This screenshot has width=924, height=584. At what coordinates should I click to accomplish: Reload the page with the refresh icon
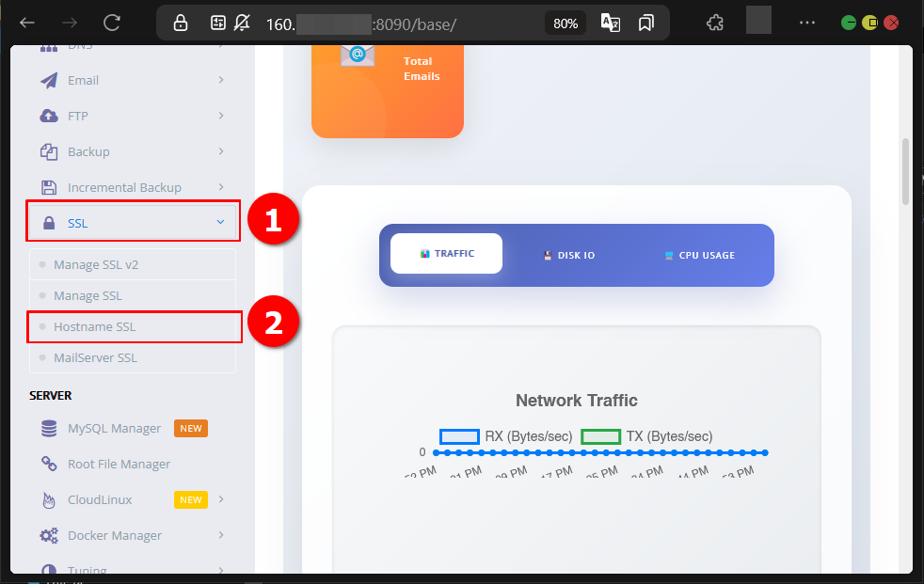(112, 23)
